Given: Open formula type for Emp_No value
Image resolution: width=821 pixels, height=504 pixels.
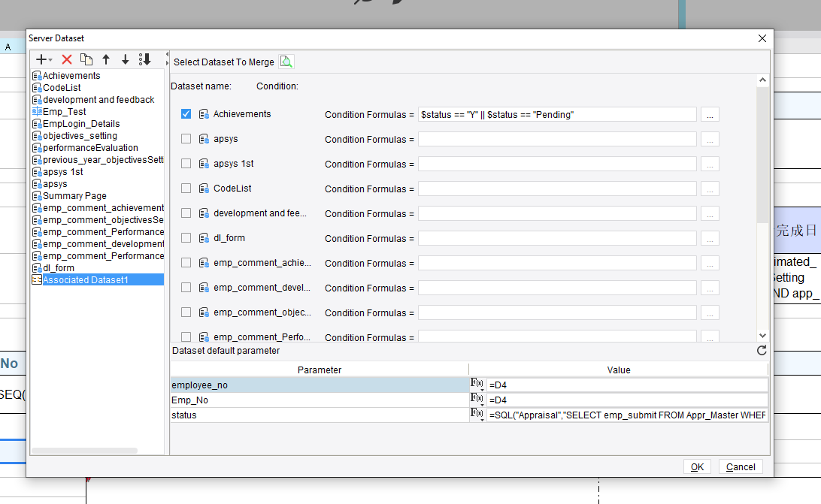Looking at the screenshot, I should tap(477, 400).
